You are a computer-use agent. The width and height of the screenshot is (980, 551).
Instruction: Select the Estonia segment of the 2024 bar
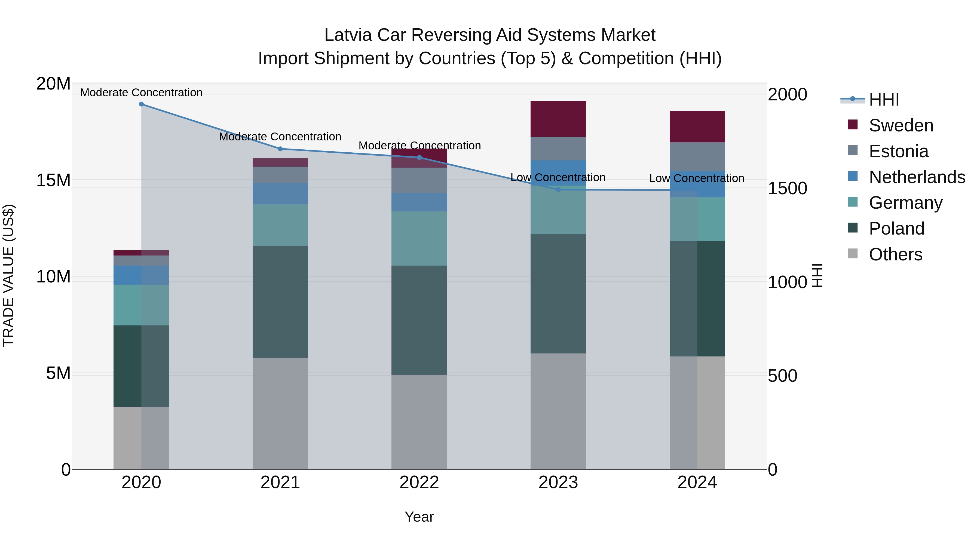pos(697,157)
